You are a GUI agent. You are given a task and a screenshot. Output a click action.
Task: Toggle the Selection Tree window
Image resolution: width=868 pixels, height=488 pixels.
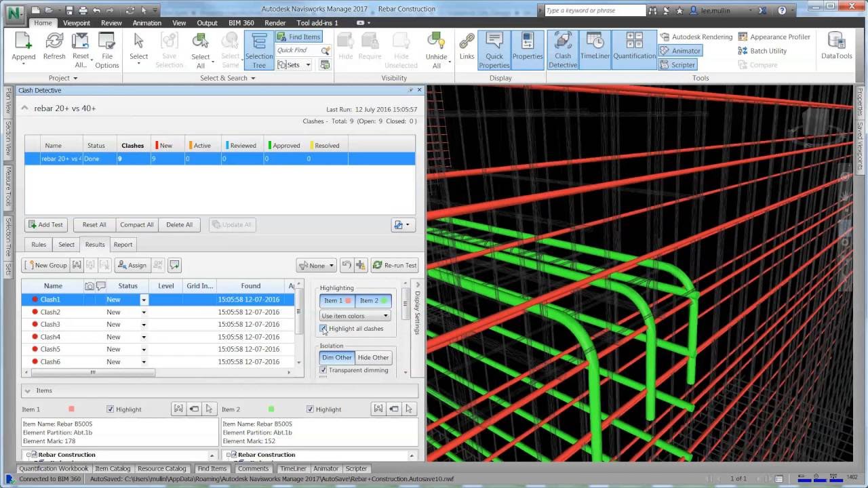[x=259, y=50]
